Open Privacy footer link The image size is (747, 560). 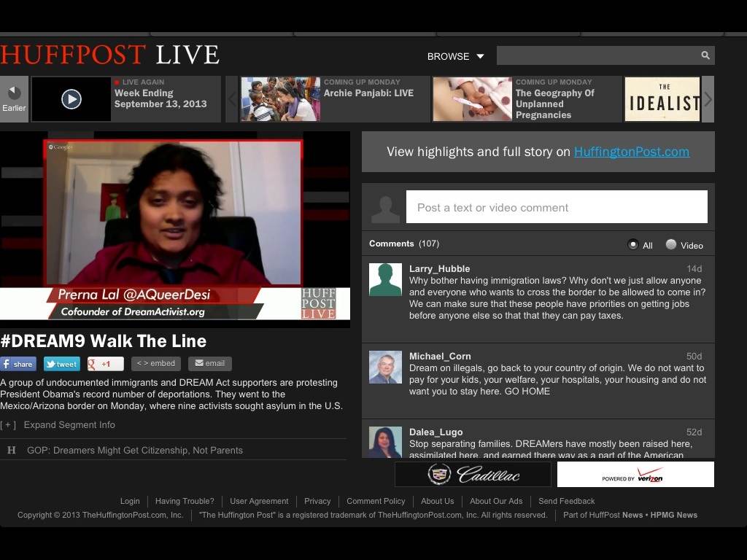[x=317, y=501]
